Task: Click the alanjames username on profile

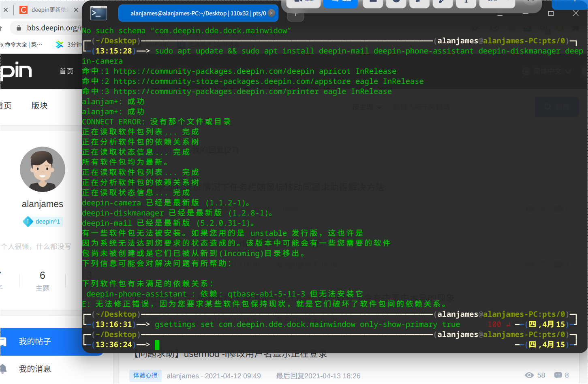Action: coord(43,204)
